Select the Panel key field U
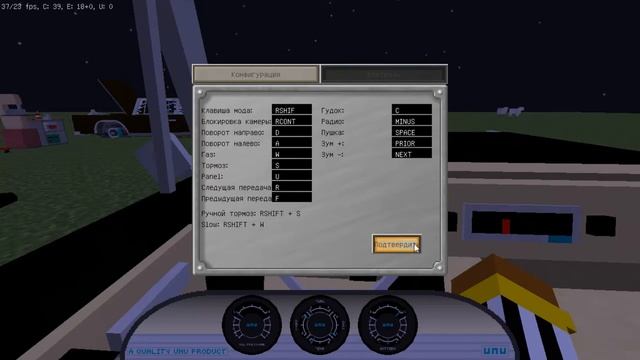Viewport: 640px width, 360px height. [292, 176]
